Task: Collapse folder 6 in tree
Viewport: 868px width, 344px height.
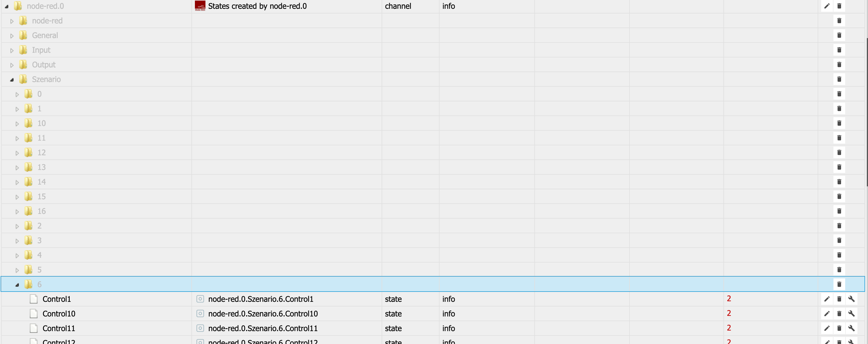Action: click(x=17, y=285)
